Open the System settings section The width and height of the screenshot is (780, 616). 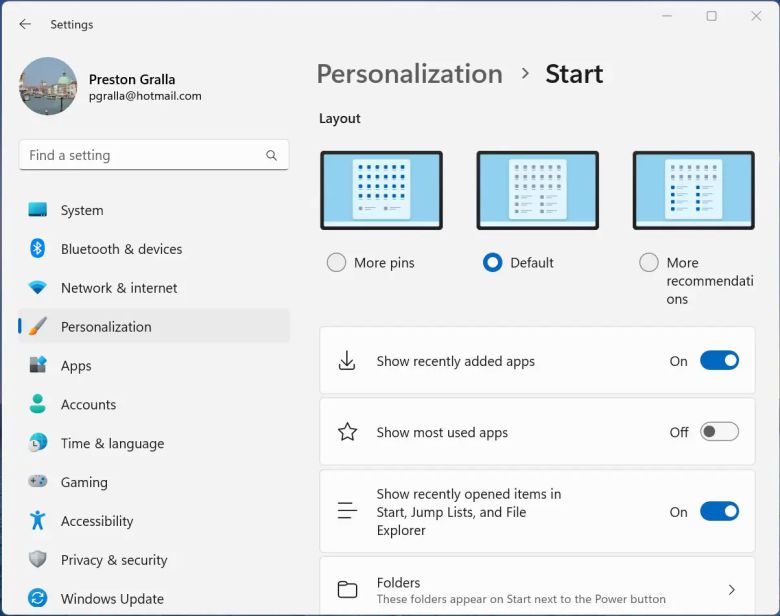[x=82, y=211]
